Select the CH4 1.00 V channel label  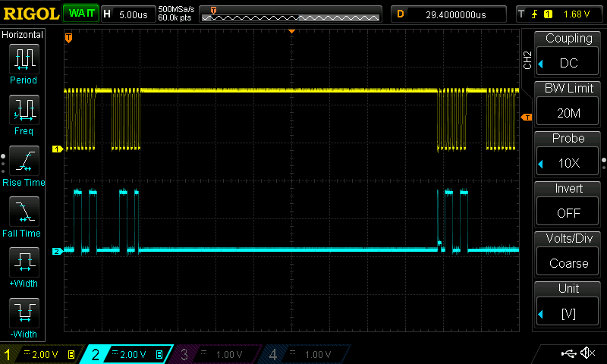(306, 354)
